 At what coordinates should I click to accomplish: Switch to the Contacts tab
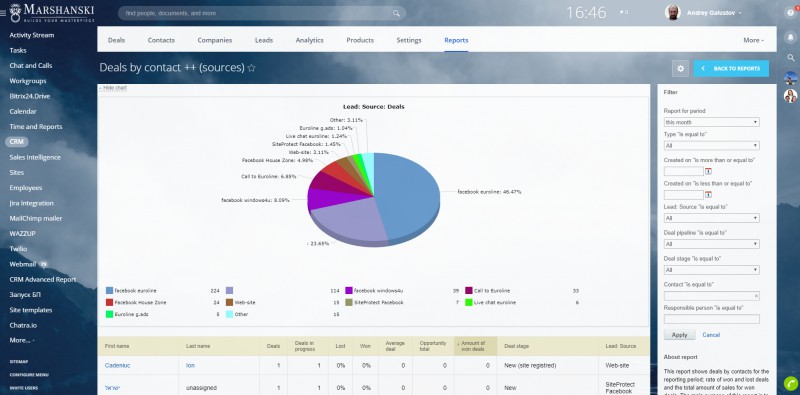click(161, 40)
